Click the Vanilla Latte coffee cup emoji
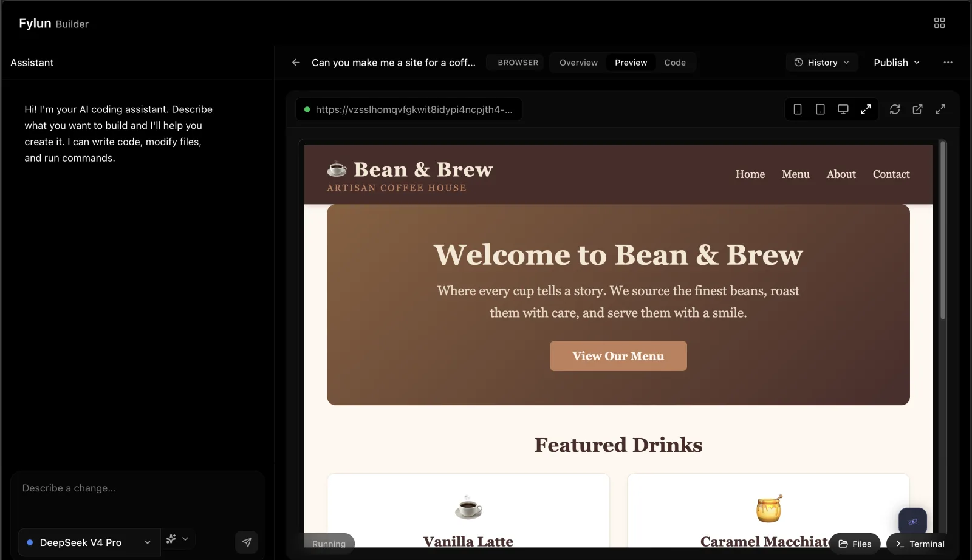Image resolution: width=972 pixels, height=560 pixels. [468, 507]
